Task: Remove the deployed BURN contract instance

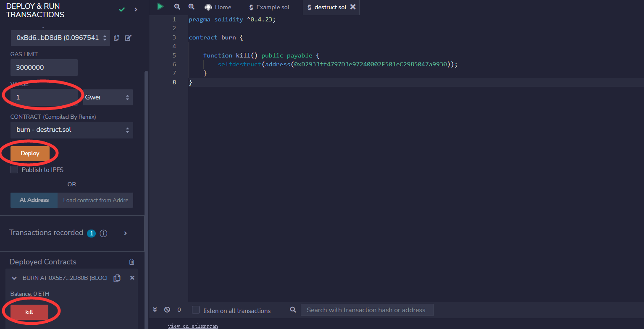Action: pyautogui.click(x=132, y=278)
